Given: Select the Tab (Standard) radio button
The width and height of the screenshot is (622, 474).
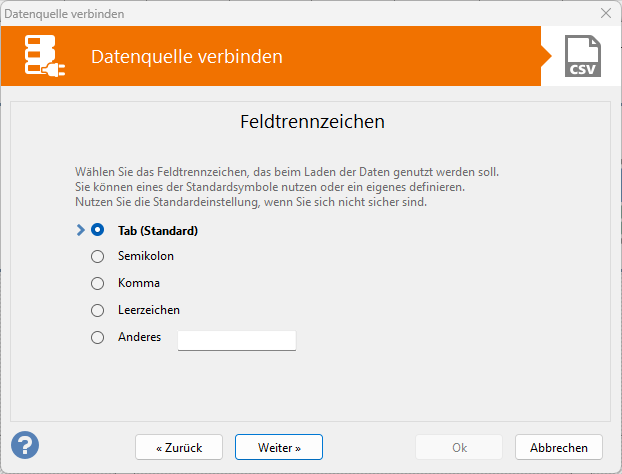Looking at the screenshot, I should pos(98,230).
